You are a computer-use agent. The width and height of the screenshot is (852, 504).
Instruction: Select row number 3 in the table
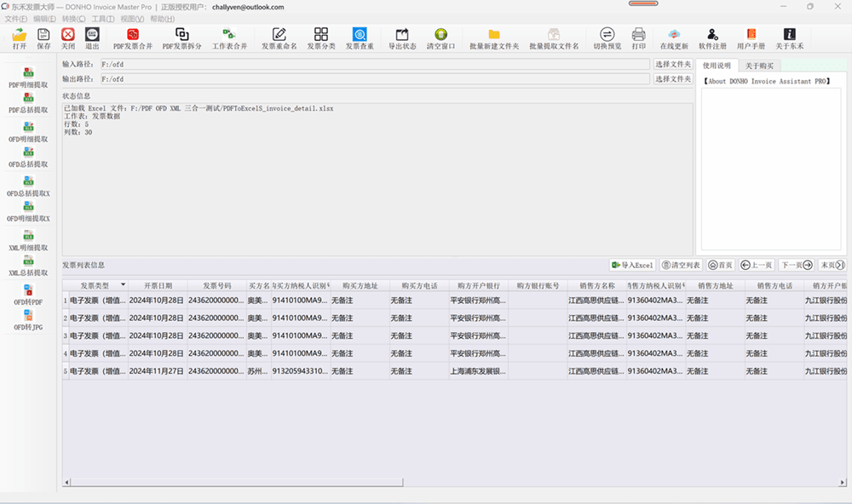click(66, 335)
